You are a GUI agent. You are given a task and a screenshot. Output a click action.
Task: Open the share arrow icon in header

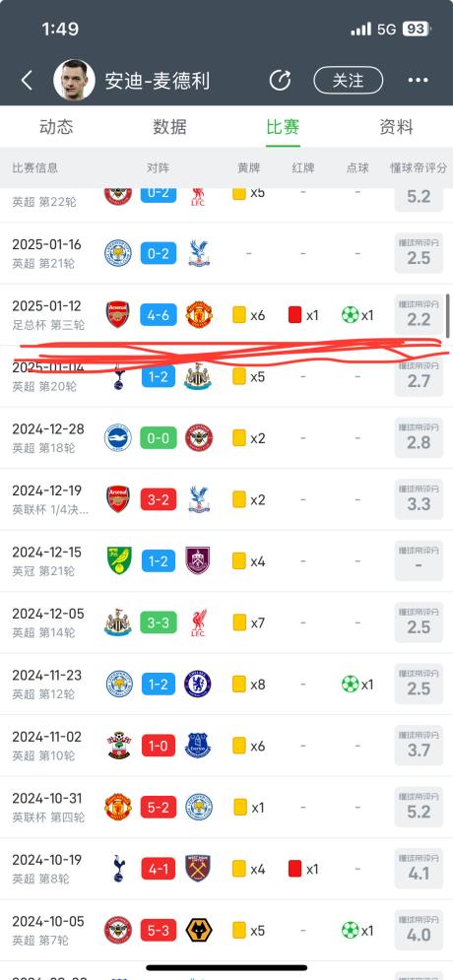pyautogui.click(x=280, y=81)
